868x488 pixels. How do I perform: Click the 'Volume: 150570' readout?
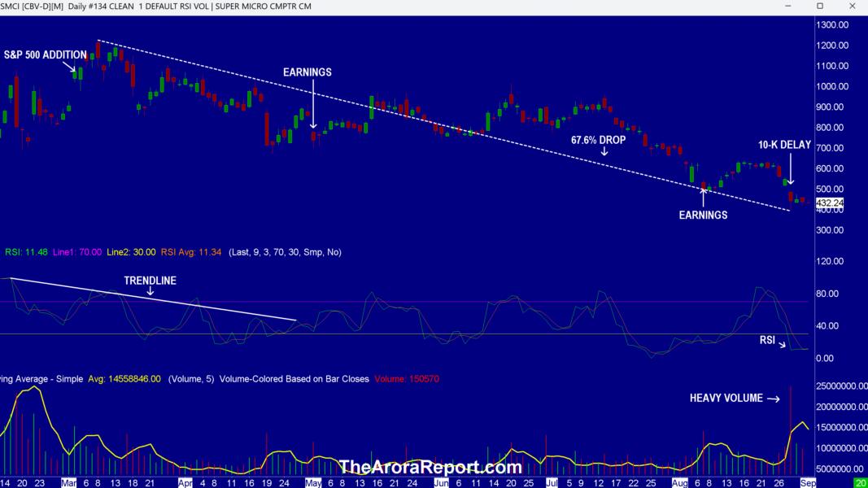pos(407,380)
